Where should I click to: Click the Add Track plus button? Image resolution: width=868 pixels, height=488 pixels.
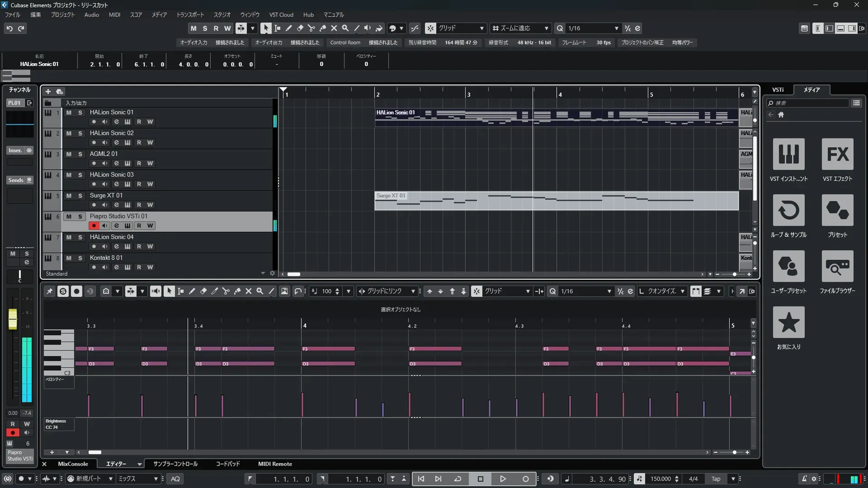click(48, 92)
